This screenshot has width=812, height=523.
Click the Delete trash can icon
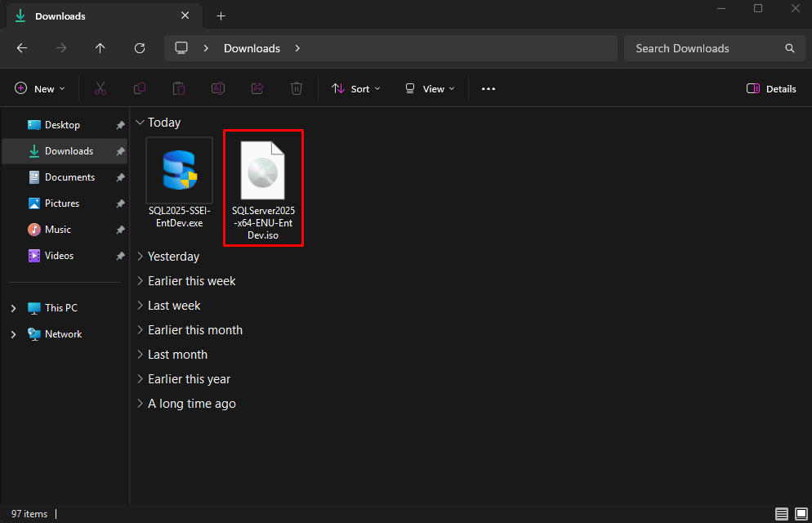pyautogui.click(x=297, y=88)
